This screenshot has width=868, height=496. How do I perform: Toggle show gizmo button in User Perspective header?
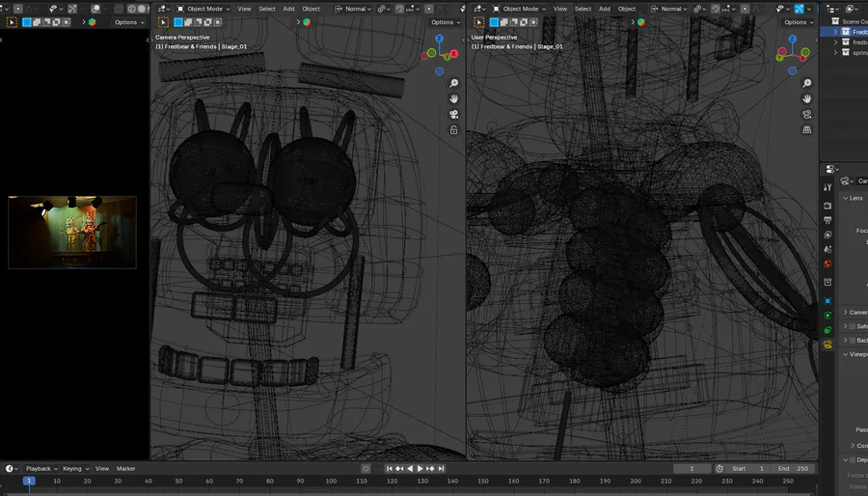[x=800, y=9]
